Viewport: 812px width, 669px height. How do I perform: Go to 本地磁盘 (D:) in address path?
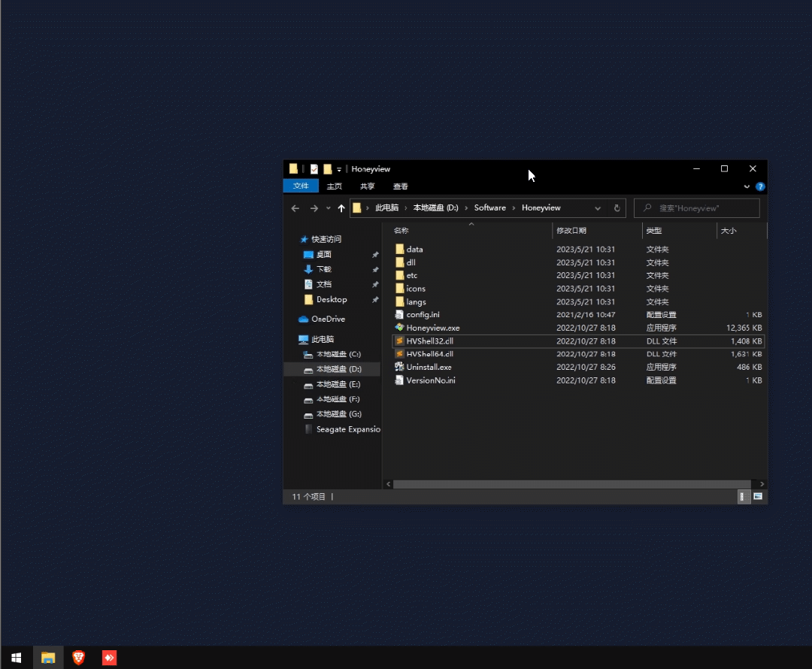(435, 207)
